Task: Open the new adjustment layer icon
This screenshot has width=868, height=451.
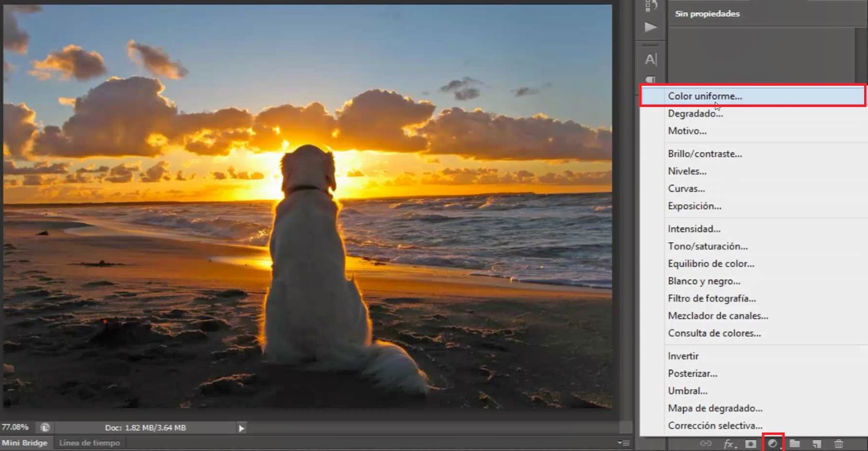Action: point(773,444)
